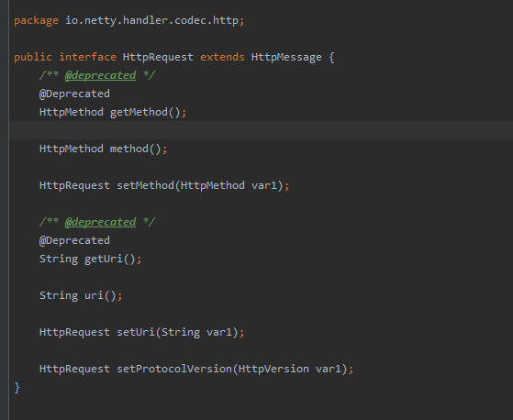
Task: Click the 'extends' keyword
Action: [222, 57]
